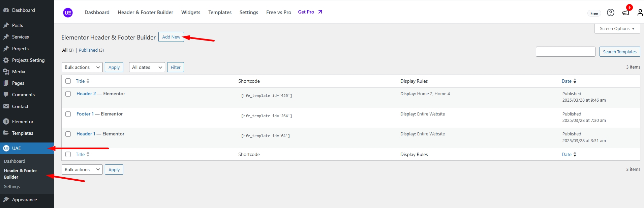This screenshot has width=644, height=208.
Task: Click the user account profile icon
Action: pos(640,12)
